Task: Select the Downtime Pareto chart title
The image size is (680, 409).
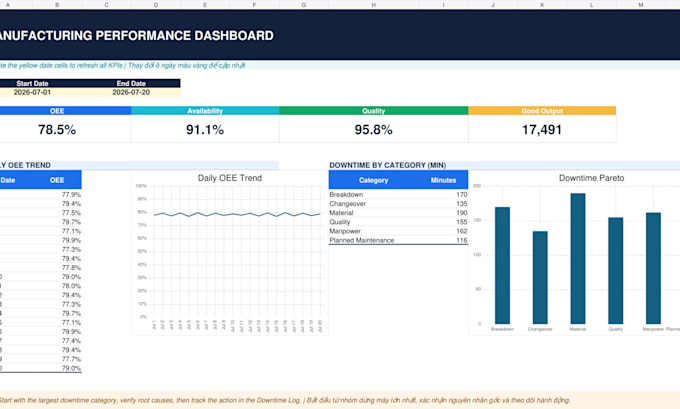Action: pos(592,178)
